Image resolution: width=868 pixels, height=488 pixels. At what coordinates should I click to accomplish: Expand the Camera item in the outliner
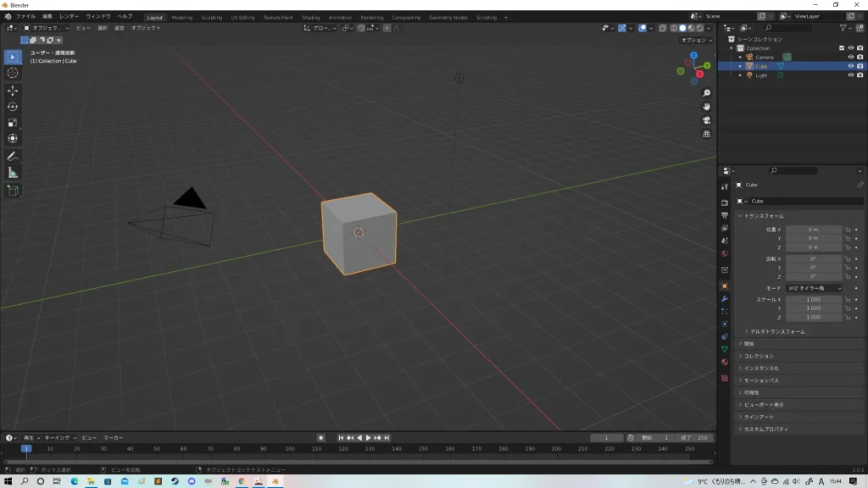click(x=740, y=57)
